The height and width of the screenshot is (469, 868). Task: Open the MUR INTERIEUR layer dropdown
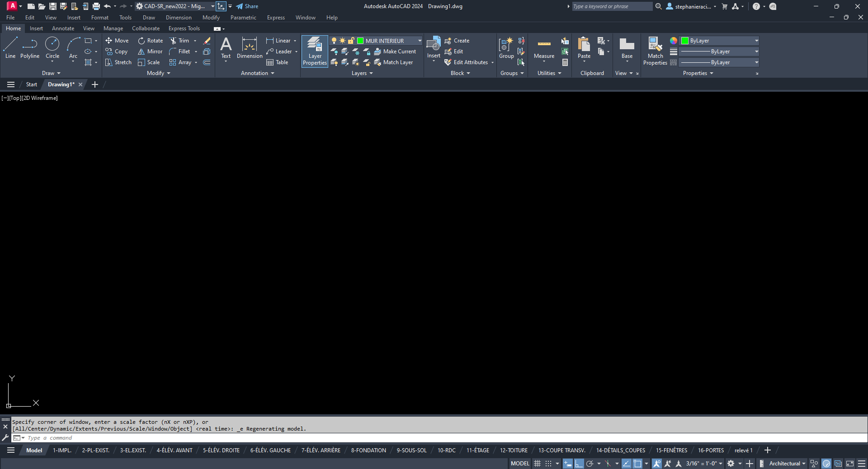(420, 41)
